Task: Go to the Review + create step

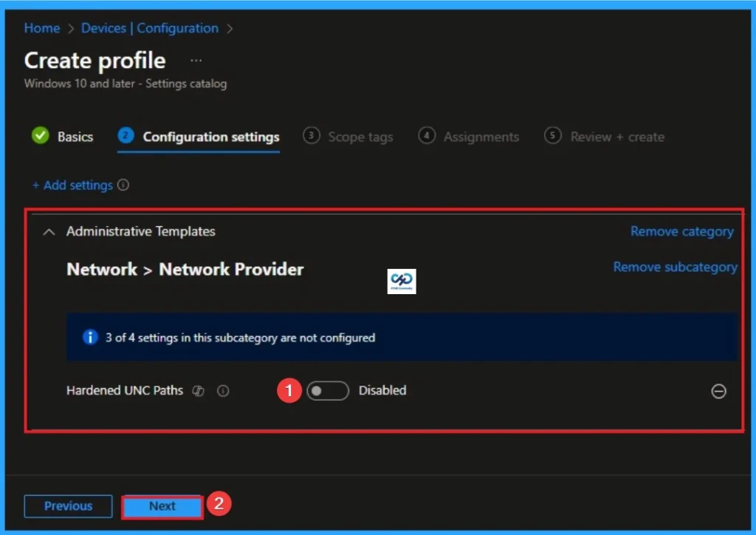Action: tap(617, 137)
